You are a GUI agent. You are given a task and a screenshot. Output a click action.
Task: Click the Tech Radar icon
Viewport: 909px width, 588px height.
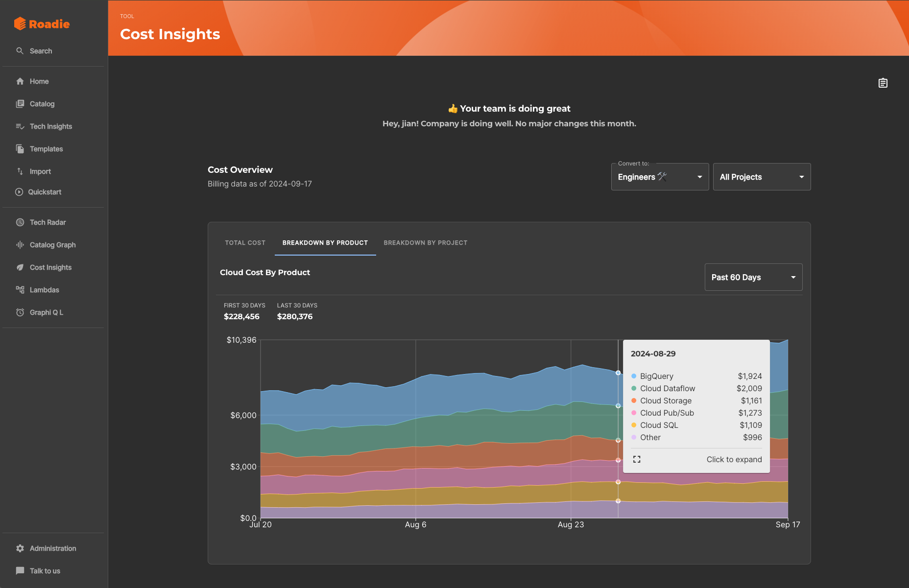pos(20,222)
